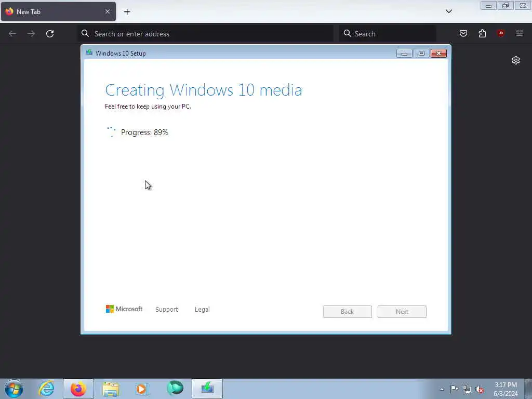Image resolution: width=532 pixels, height=399 pixels.
Task: Click the Creating Windows 10 media heading
Action: (204, 90)
